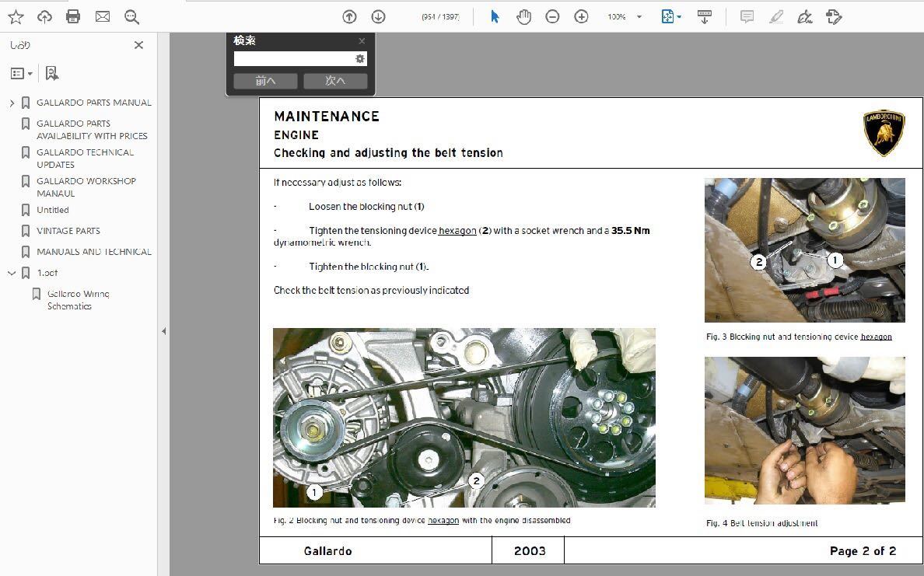
Task: Close the search popup window
Action: [x=362, y=40]
